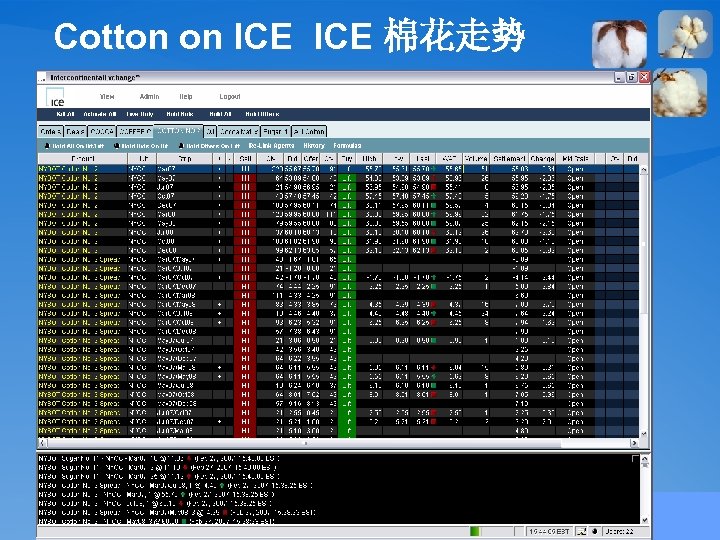
Task: Click the horizontal scrollbar left arrow
Action: (42, 443)
